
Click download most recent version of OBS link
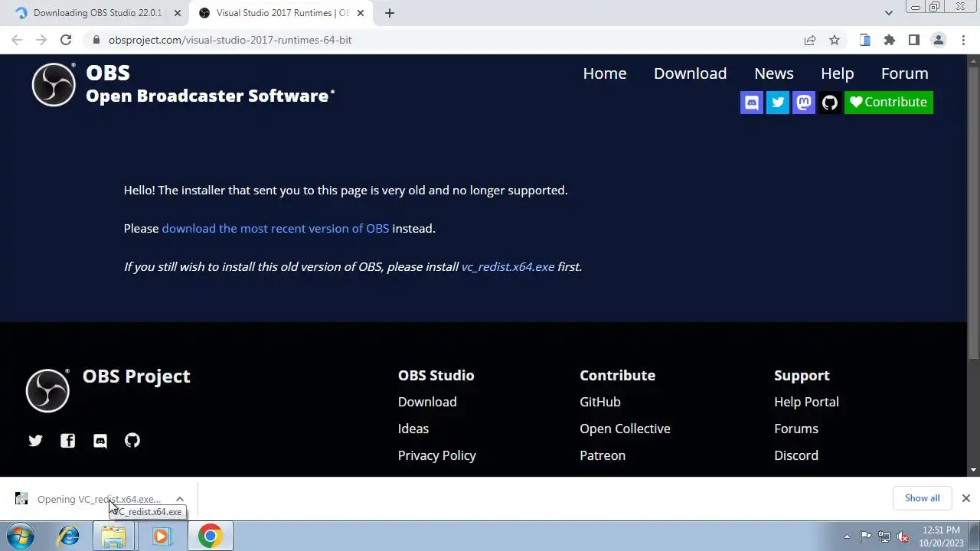(x=276, y=228)
